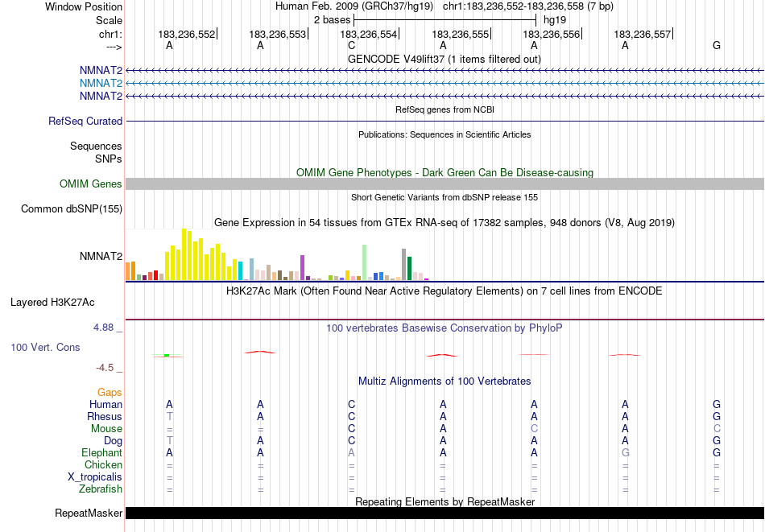Select the light-blue NMNAT2 transcript label
The height and width of the screenshot is (532, 765).
coord(101,84)
